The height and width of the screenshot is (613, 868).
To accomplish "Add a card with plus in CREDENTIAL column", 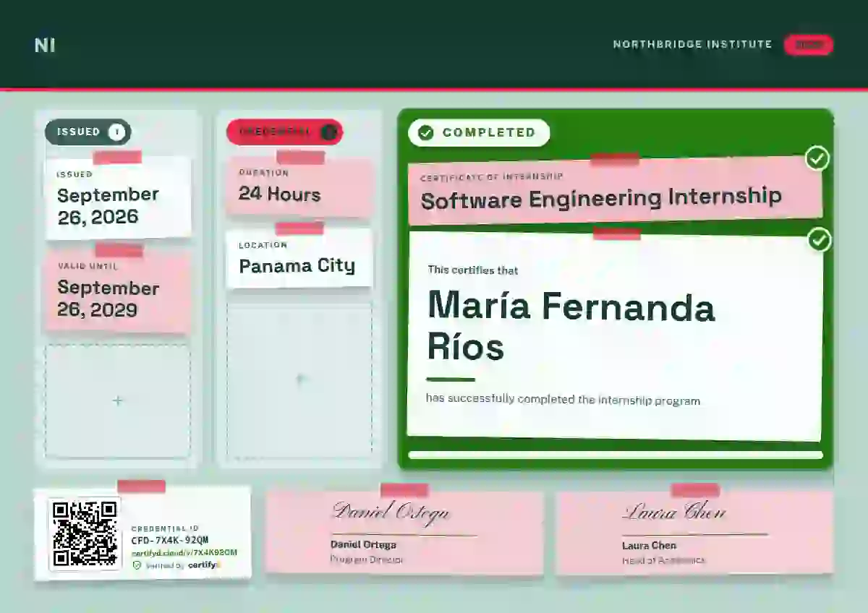I will 299,380.
